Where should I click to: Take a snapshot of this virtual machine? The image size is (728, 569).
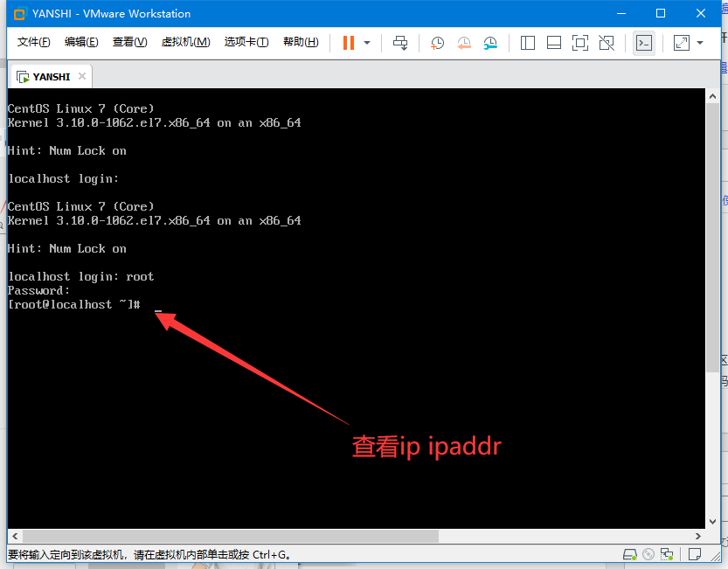click(x=437, y=43)
